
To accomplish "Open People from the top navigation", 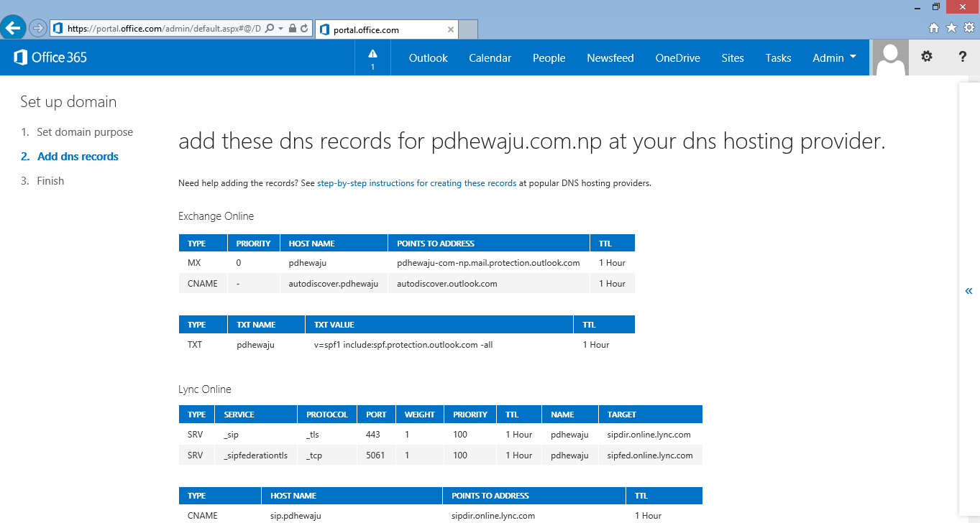I will (x=549, y=58).
